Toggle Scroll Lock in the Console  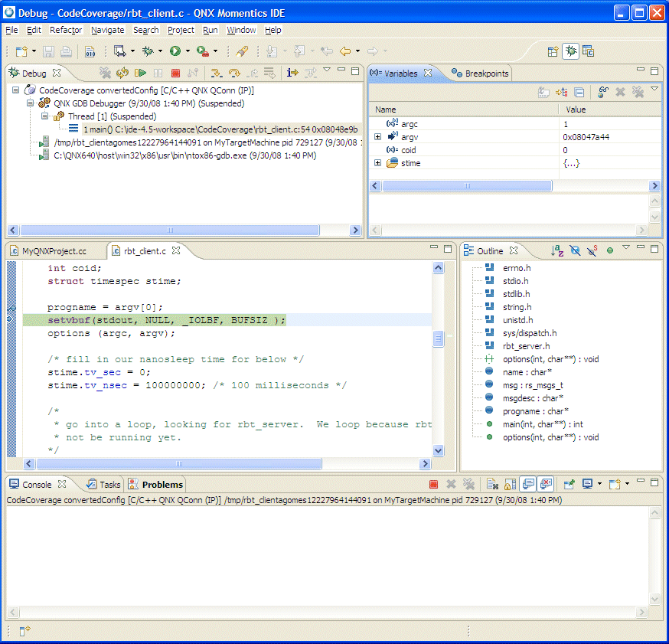click(509, 484)
